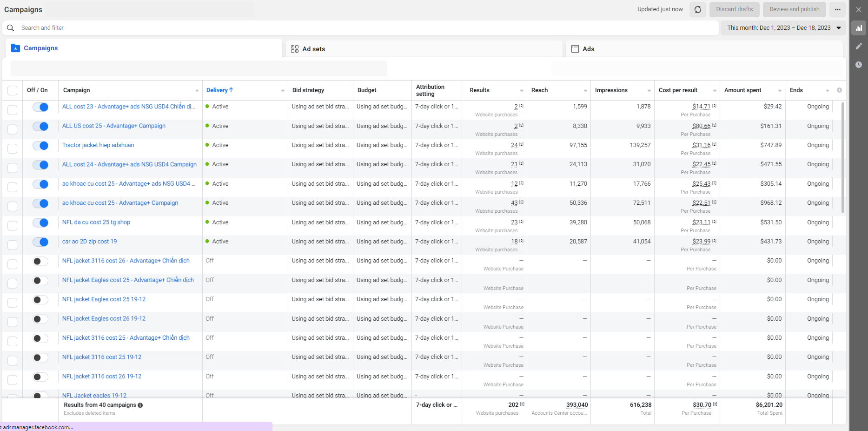The width and height of the screenshot is (868, 431).
Task: Open ao khoac cu cost 25 - Advantage+ Campaign link
Action: 120,203
